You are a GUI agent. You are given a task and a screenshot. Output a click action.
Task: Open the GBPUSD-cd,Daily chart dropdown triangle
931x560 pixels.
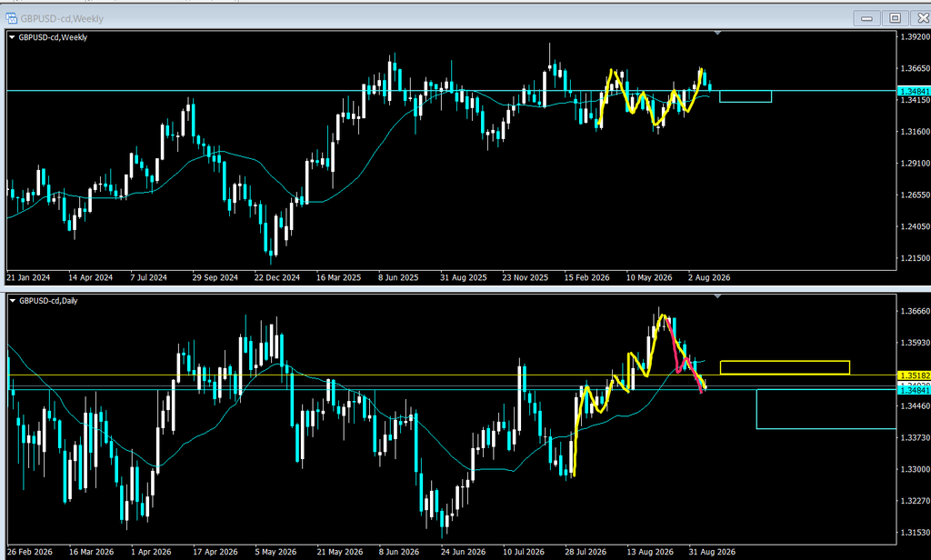pyautogui.click(x=13, y=301)
